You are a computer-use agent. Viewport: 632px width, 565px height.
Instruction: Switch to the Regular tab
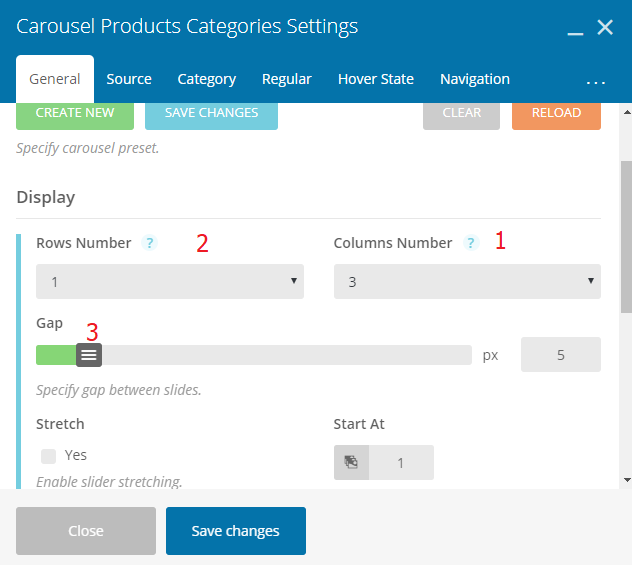click(287, 79)
